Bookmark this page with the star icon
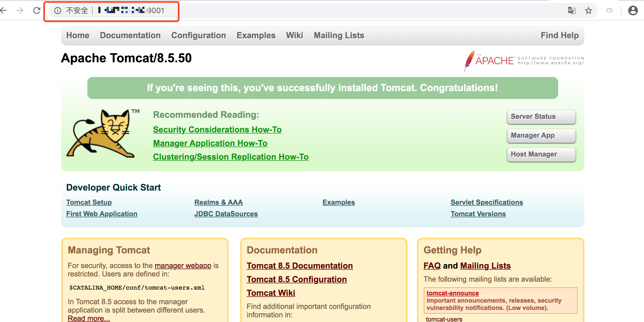 tap(588, 10)
